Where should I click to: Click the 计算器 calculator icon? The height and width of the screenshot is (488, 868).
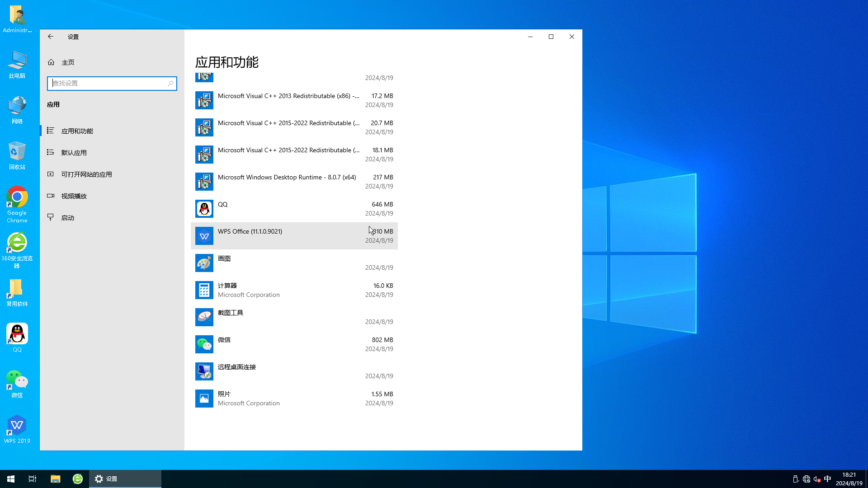(x=204, y=290)
